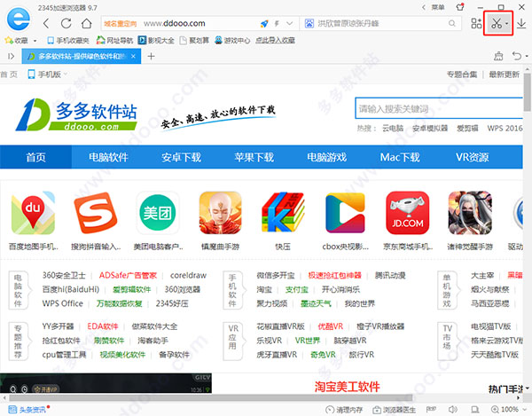Open 专题合集 link

[462, 75]
